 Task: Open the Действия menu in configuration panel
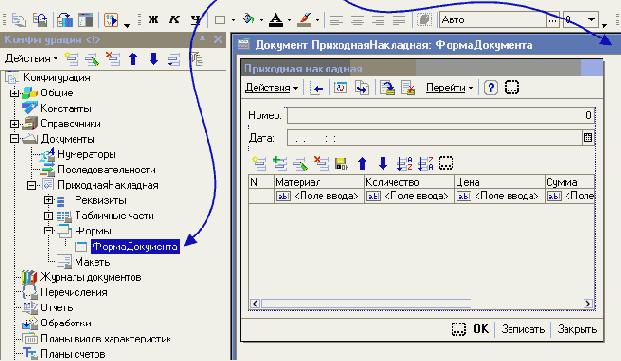click(x=31, y=59)
